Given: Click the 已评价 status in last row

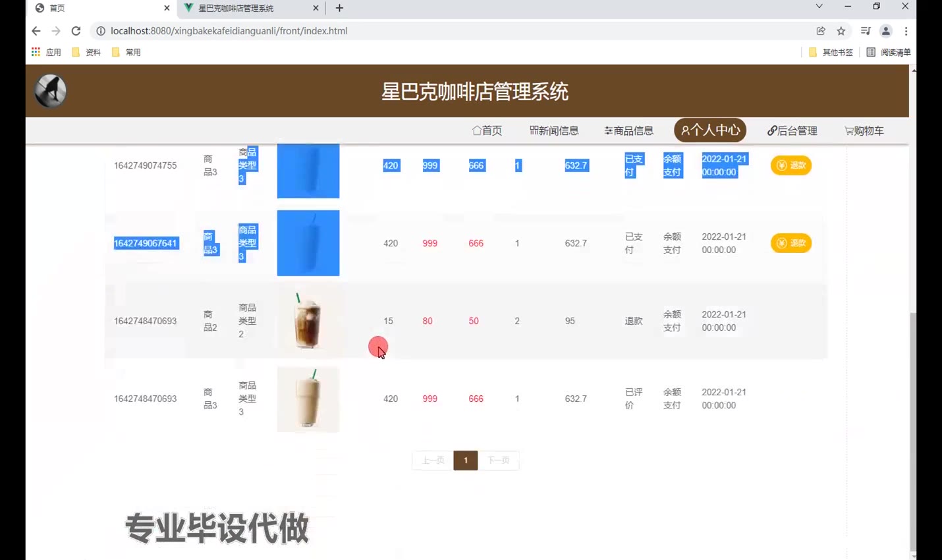Looking at the screenshot, I should coord(634,399).
